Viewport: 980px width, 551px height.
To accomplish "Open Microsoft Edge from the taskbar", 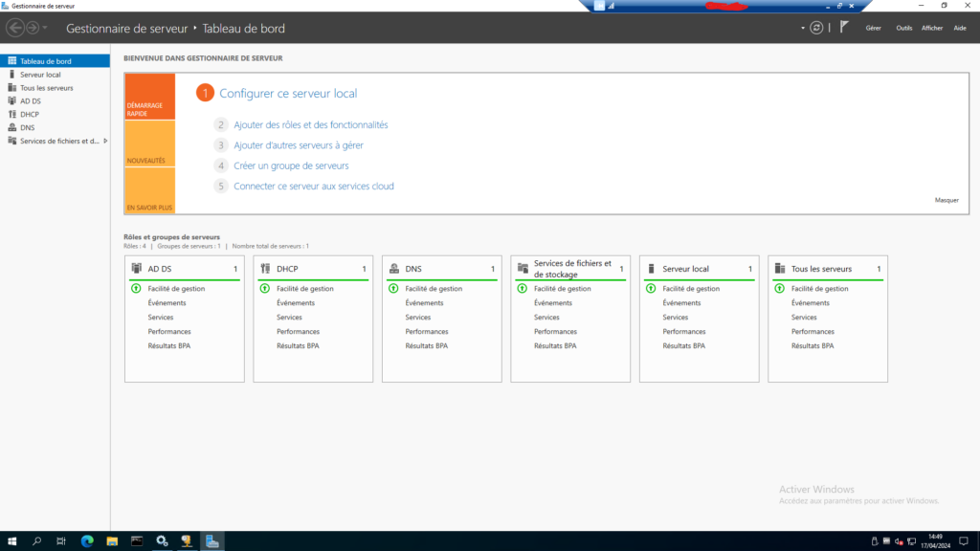I will 86,541.
